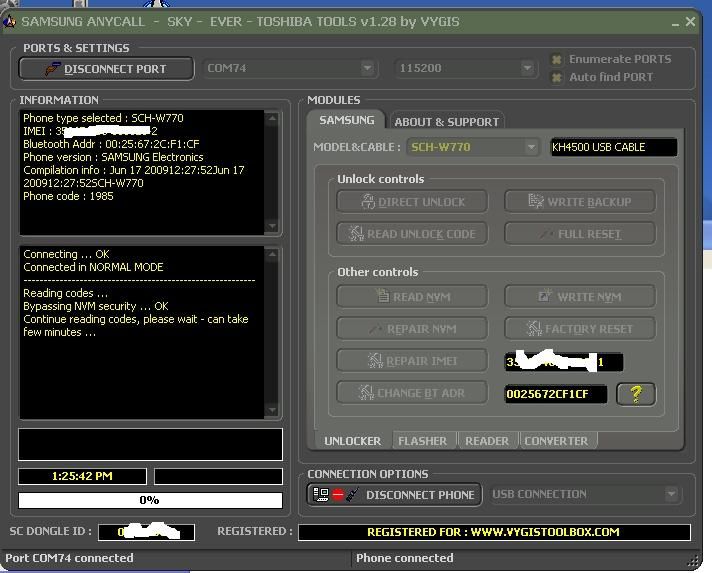
Task: Click the 1:25:42 PM time display
Action: (82, 476)
